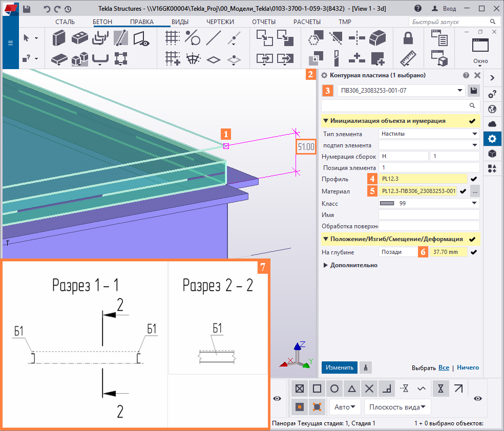Switch to the СТАЛЬ ribbon tab

65,22
